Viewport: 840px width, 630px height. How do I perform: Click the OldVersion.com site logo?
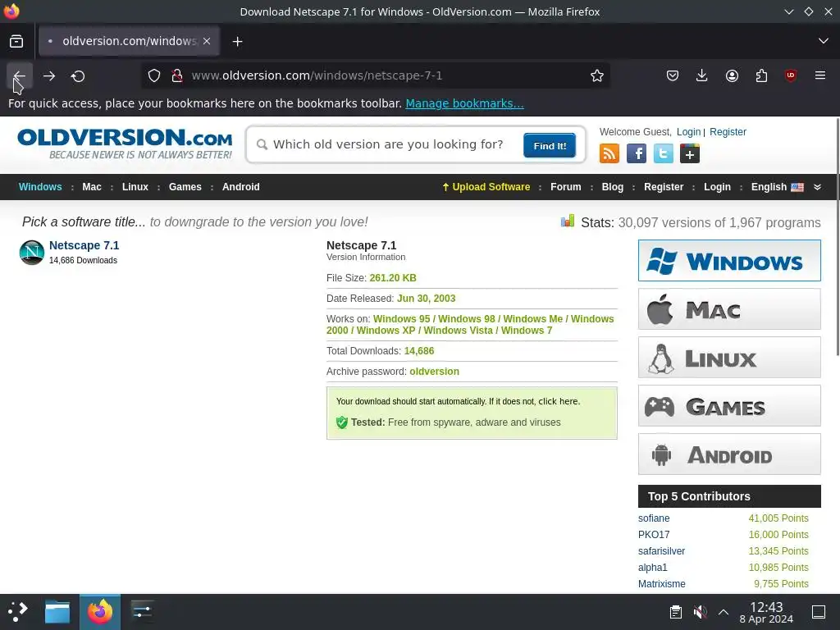tap(125, 143)
